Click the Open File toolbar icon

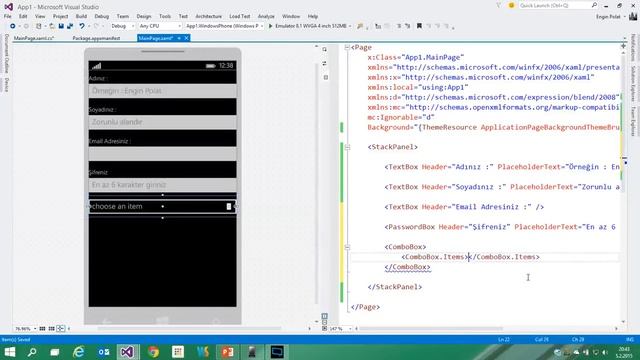52,26
